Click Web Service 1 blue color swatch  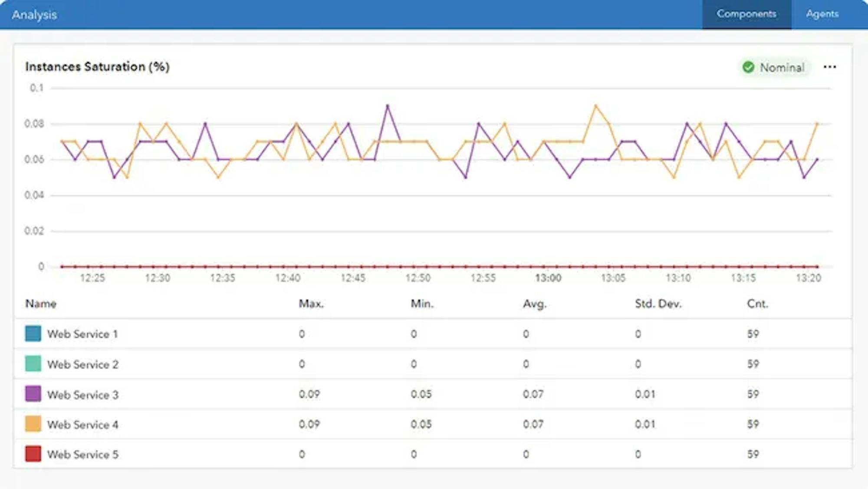click(33, 334)
